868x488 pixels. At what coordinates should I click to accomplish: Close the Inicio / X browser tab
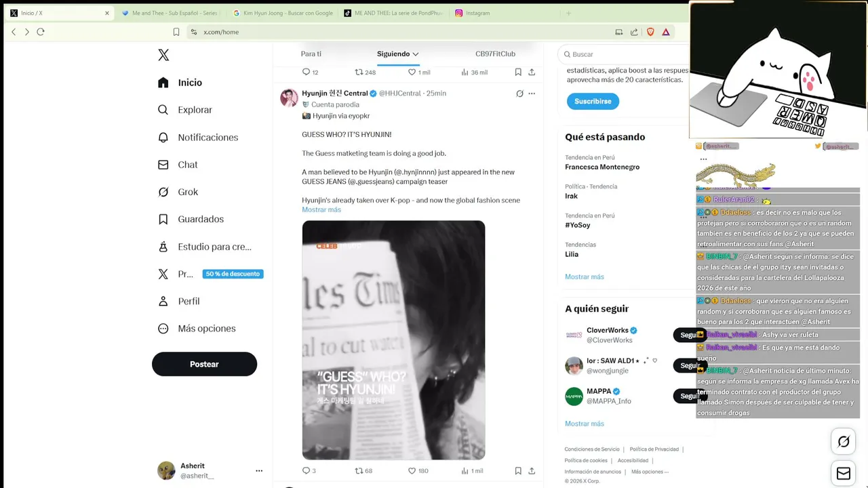click(x=106, y=13)
